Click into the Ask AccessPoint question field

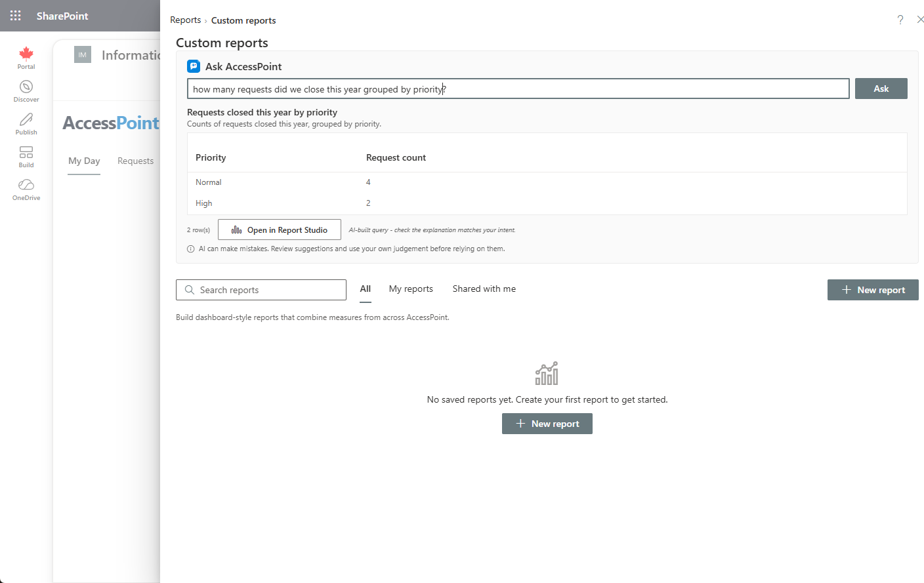(x=518, y=89)
